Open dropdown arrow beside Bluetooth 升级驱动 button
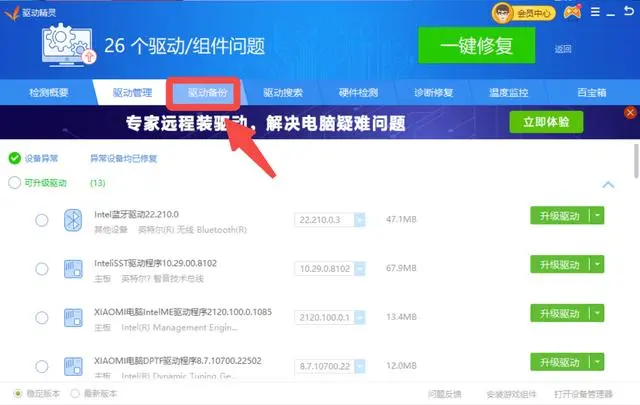This screenshot has width=640, height=405. pyautogui.click(x=598, y=216)
